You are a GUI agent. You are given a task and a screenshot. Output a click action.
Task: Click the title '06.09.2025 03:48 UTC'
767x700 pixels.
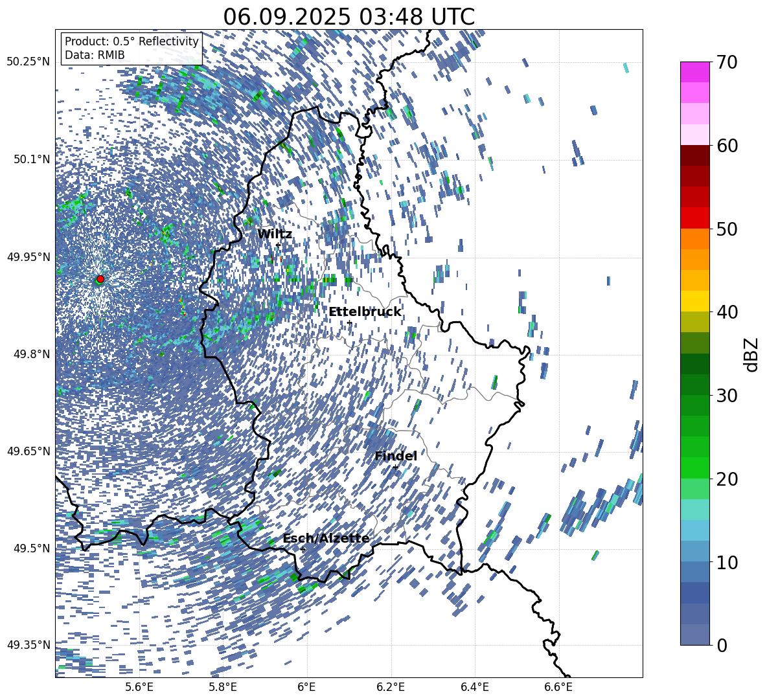pyautogui.click(x=349, y=17)
